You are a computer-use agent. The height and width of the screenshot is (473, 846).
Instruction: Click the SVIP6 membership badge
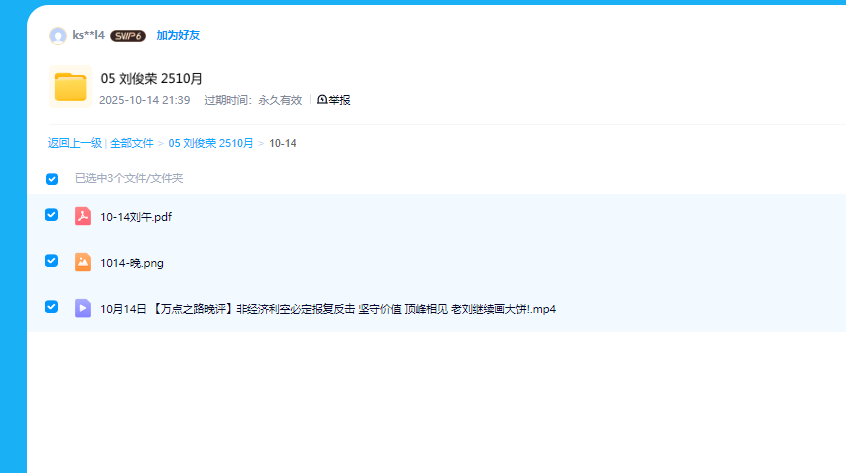[x=128, y=36]
